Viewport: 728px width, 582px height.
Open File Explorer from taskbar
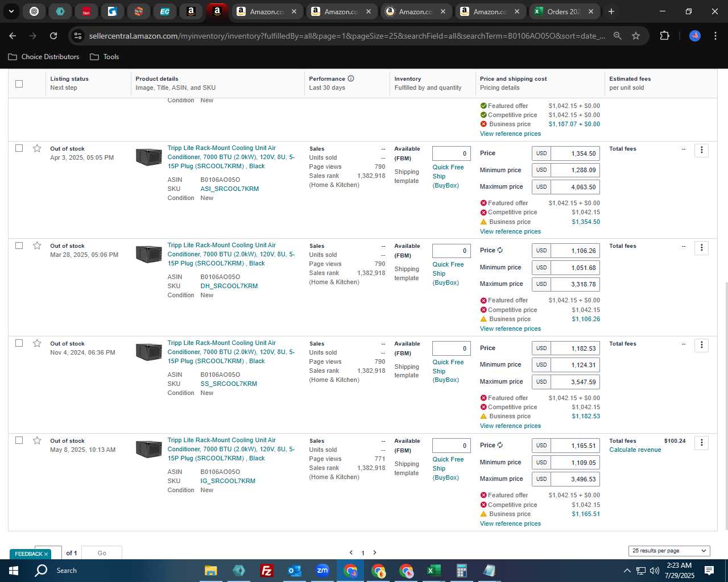point(210,571)
